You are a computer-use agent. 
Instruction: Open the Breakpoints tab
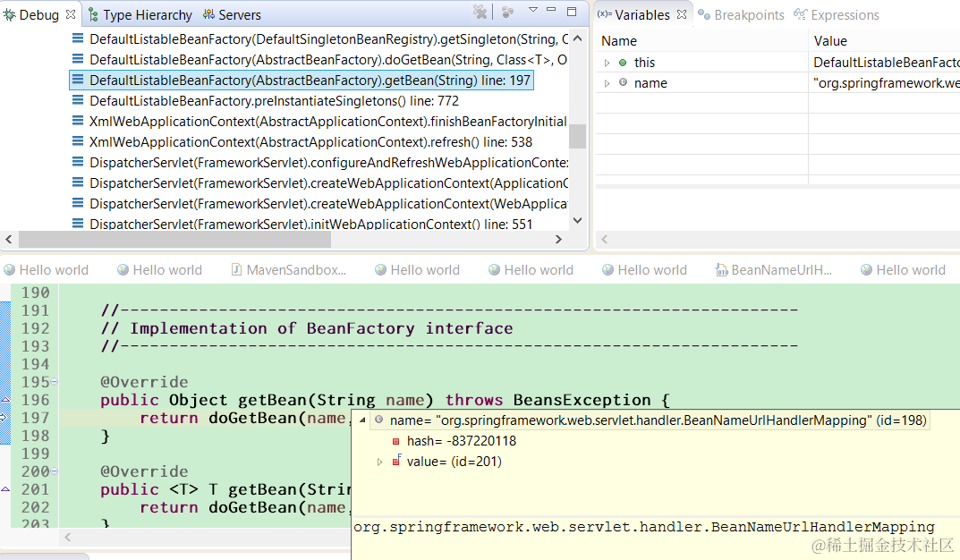pyautogui.click(x=742, y=14)
